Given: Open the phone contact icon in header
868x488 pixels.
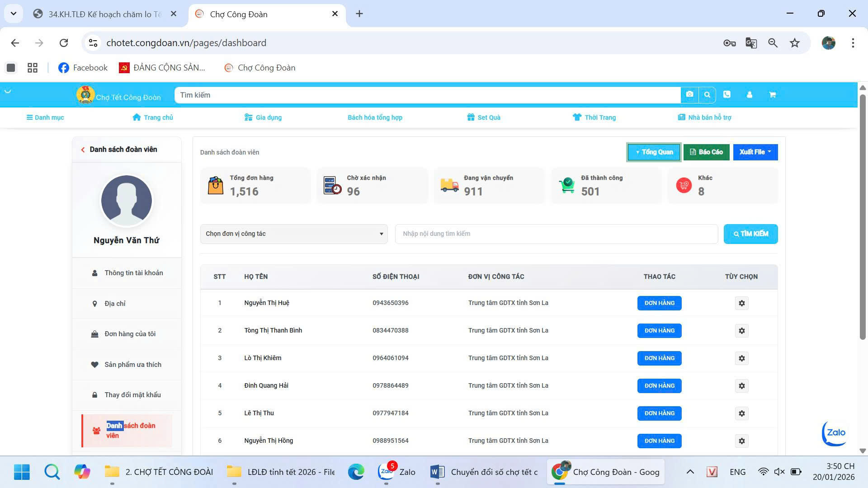Looking at the screenshot, I should point(726,94).
